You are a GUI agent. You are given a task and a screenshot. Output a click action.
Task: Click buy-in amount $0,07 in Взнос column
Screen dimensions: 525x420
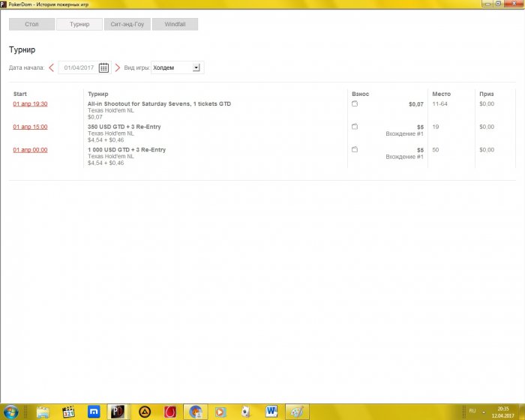coord(415,104)
